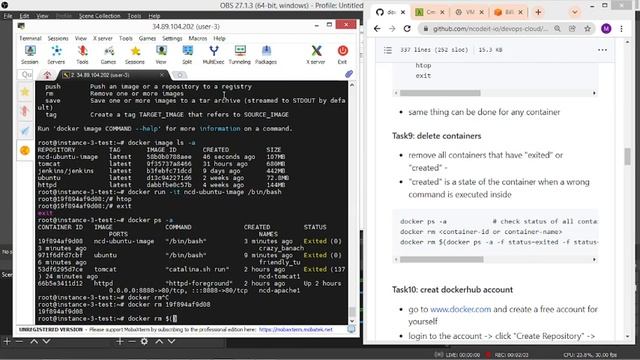This screenshot has width=640, height=360.
Task: Click the zoom magnifier icon in address bar
Action: [x=558, y=29]
